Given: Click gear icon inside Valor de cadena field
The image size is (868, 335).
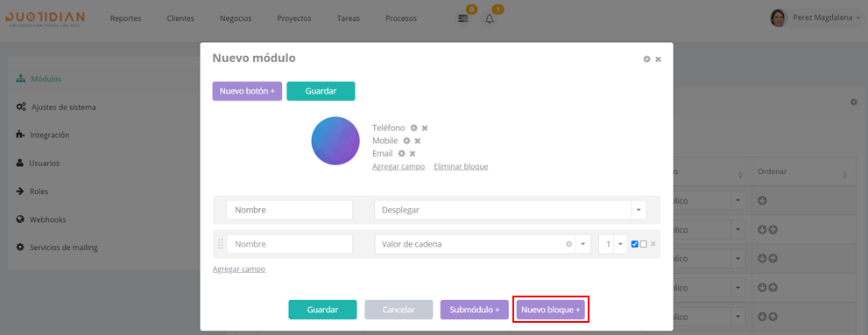Looking at the screenshot, I should (568, 244).
